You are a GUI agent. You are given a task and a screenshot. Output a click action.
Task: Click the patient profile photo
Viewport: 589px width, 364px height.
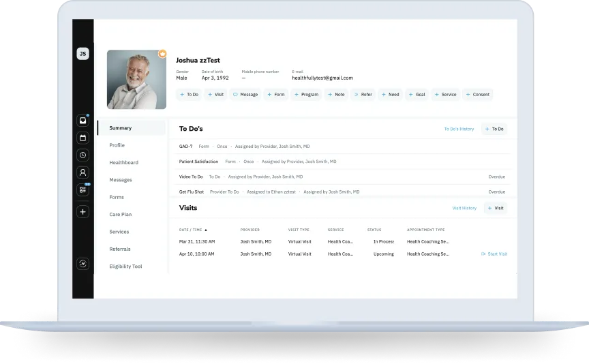tap(136, 80)
